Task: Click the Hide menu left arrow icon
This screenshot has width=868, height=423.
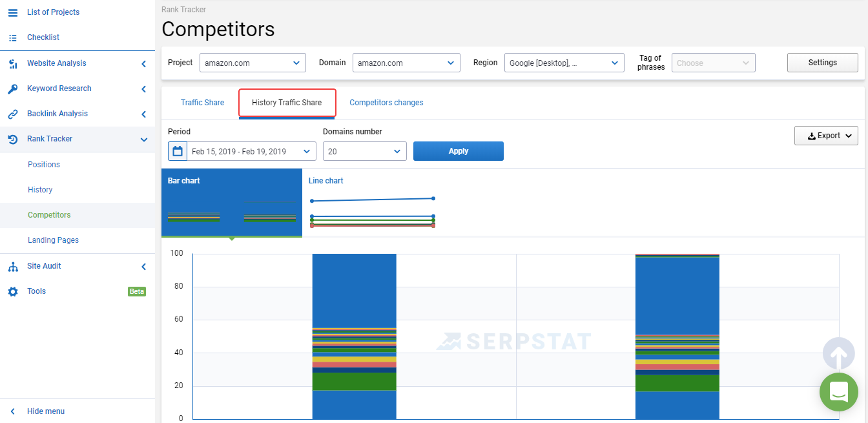Action: coord(13,411)
